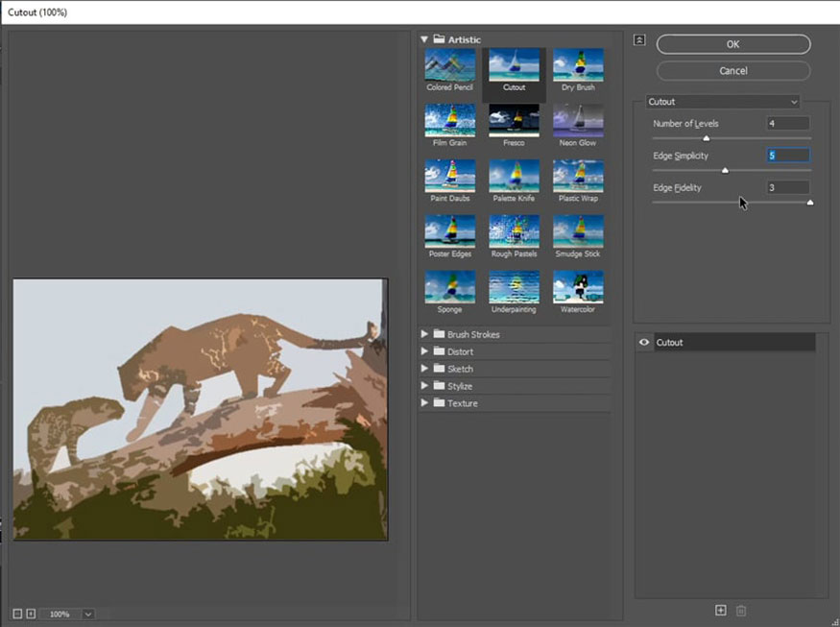Click the Edge Simplicity value field
Image resolution: width=840 pixels, height=627 pixels.
tap(788, 156)
